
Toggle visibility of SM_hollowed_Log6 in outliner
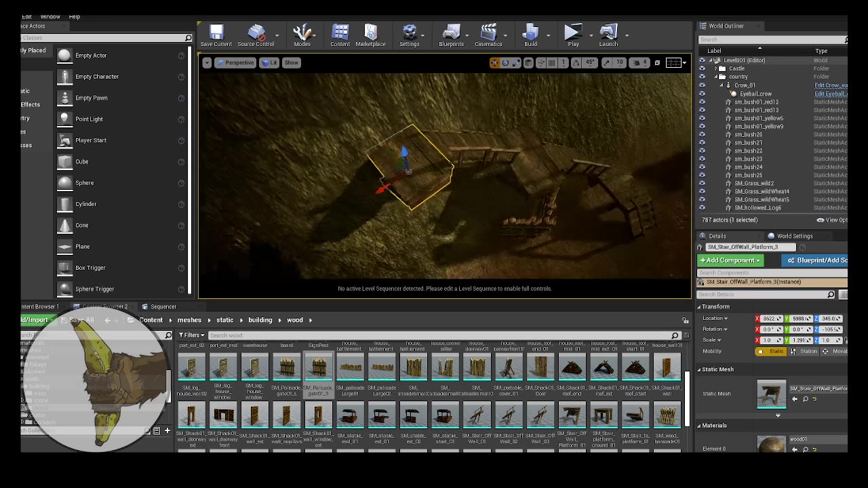[x=702, y=207]
